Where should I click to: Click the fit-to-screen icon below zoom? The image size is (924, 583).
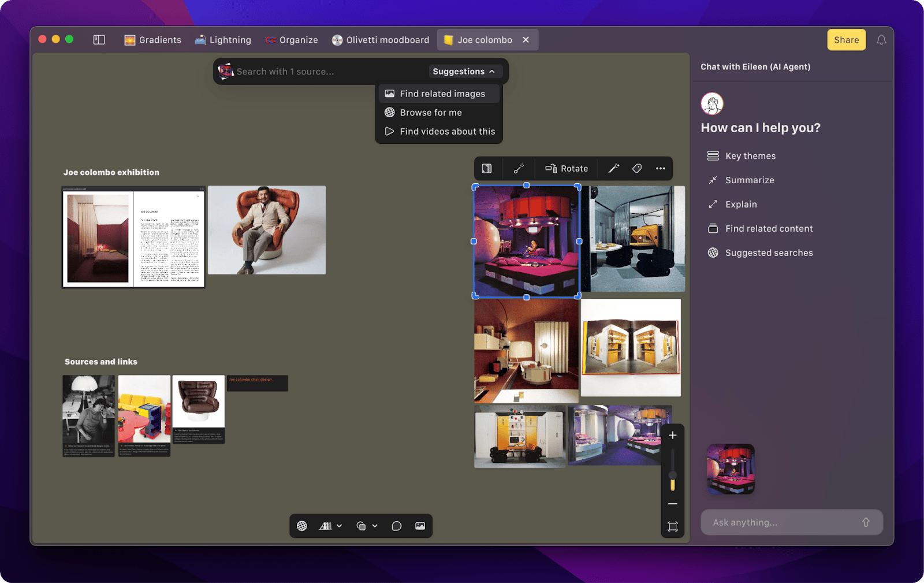pos(673,526)
